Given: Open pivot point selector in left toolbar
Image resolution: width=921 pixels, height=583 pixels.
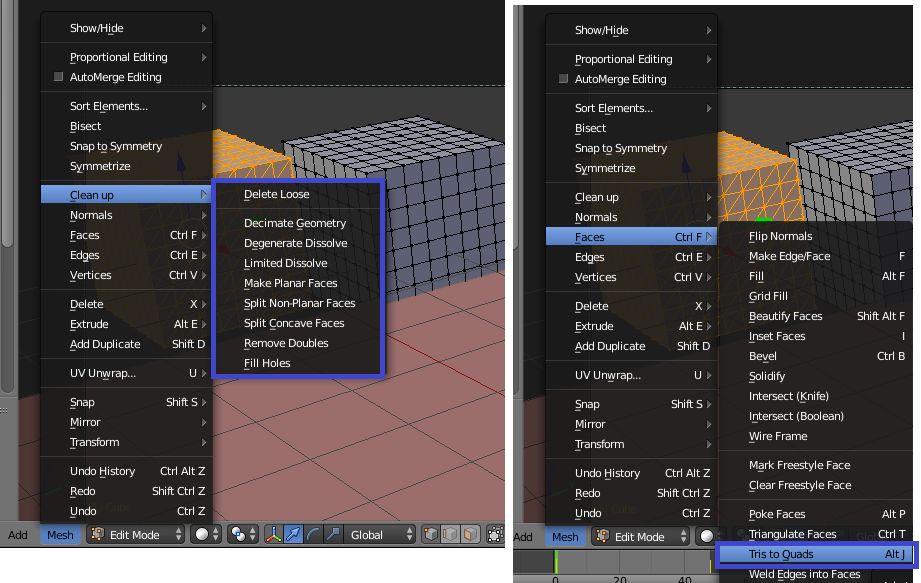Looking at the screenshot, I should 243,535.
